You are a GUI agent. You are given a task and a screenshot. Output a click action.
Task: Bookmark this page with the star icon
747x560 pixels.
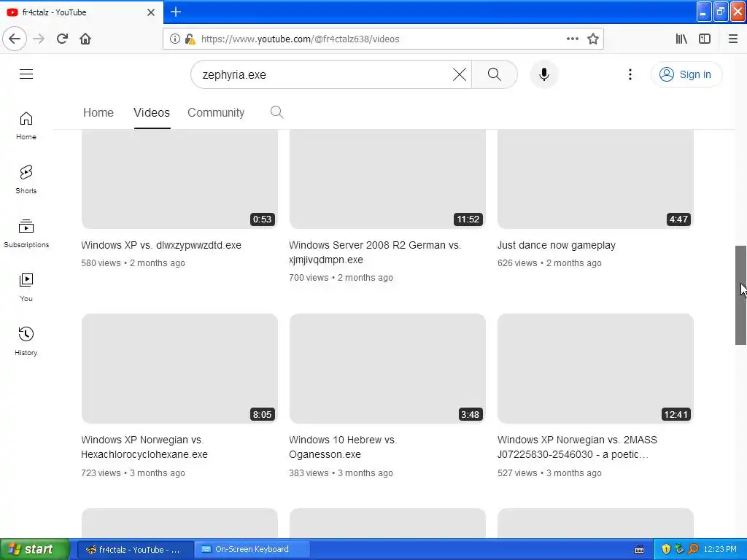click(x=592, y=39)
